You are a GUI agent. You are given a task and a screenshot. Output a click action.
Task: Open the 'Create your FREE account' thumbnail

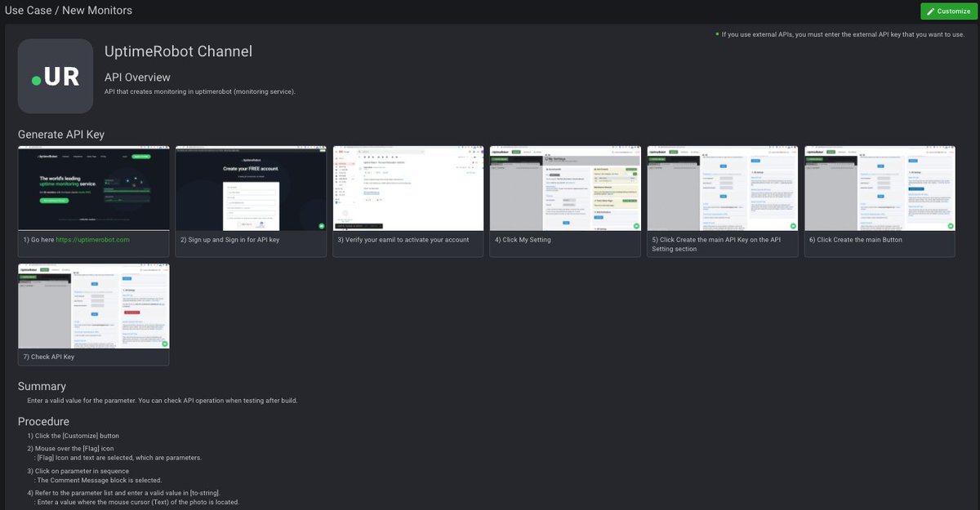point(252,188)
